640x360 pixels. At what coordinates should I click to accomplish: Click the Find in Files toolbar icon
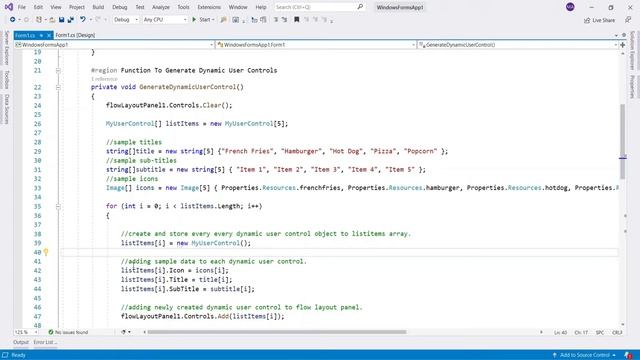pyautogui.click(x=223, y=20)
